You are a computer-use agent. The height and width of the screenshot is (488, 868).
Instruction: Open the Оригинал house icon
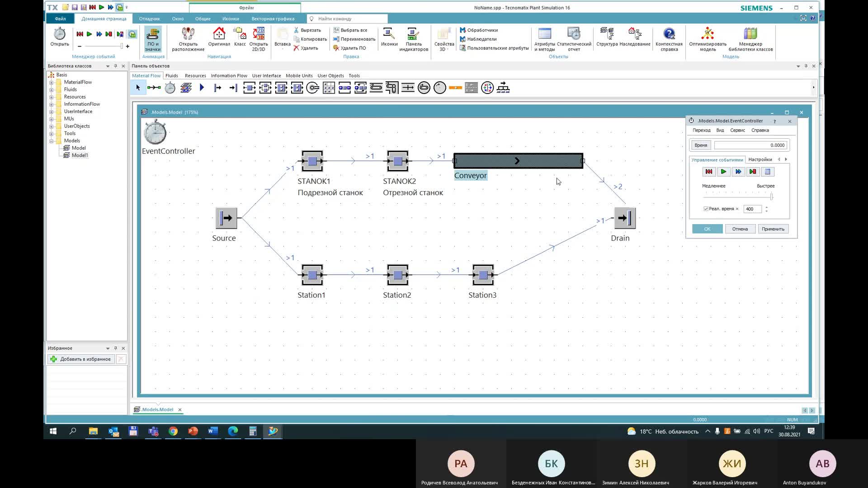coord(219,37)
